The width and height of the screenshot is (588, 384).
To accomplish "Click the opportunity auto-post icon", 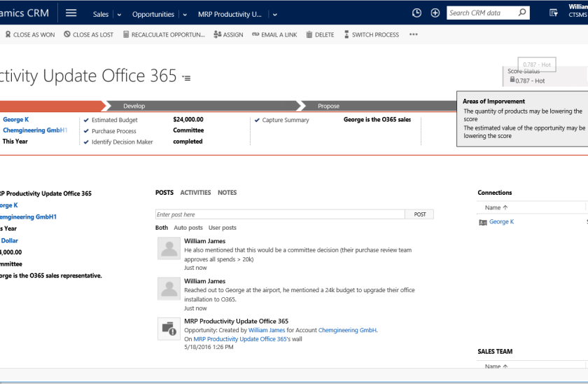I will point(169,329).
